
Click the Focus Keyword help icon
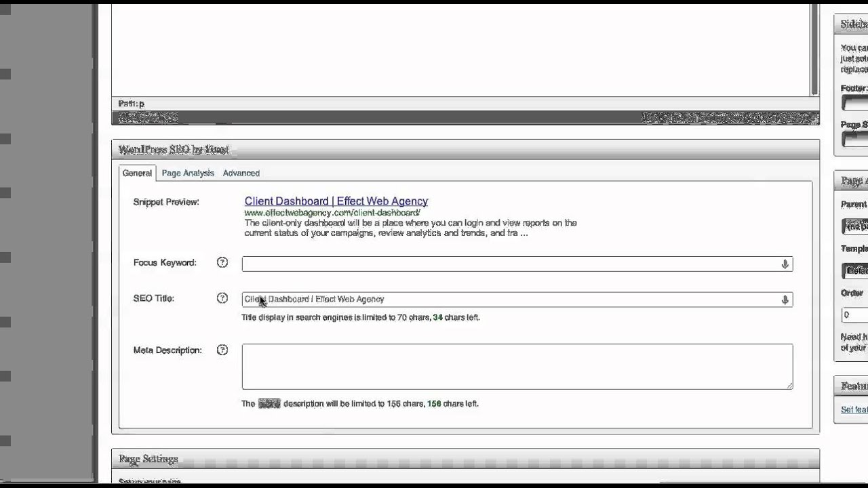222,262
